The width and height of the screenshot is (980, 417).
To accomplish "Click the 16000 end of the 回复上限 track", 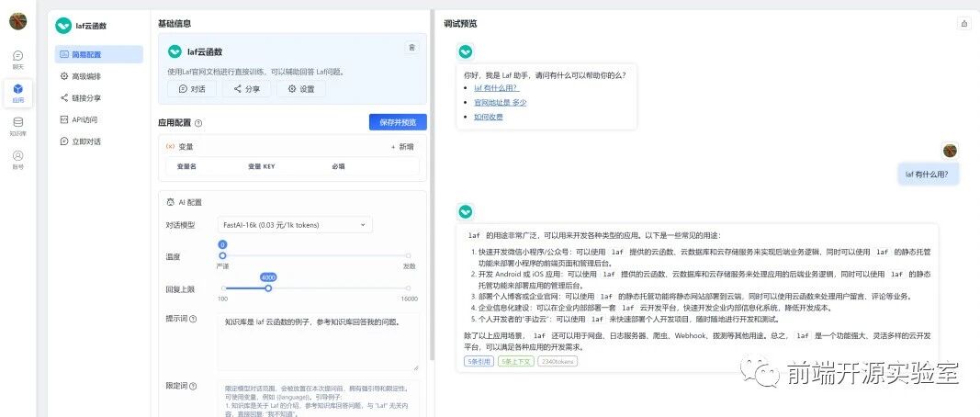I will coord(409,288).
